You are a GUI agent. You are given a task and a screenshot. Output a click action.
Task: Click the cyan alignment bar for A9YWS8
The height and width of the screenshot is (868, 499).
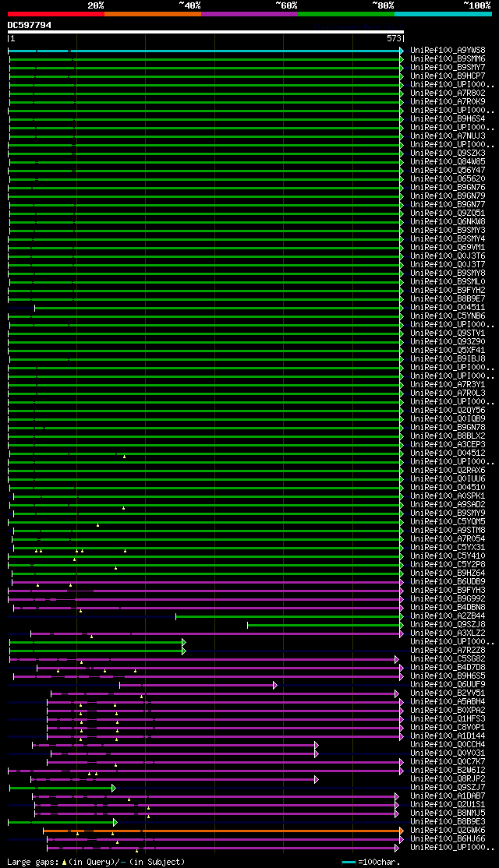coord(206,51)
